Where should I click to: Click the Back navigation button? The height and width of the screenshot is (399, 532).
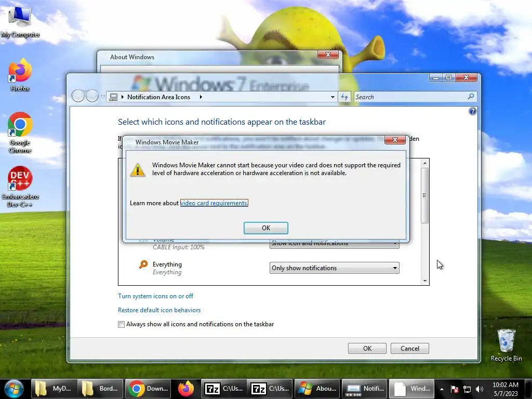(78, 96)
